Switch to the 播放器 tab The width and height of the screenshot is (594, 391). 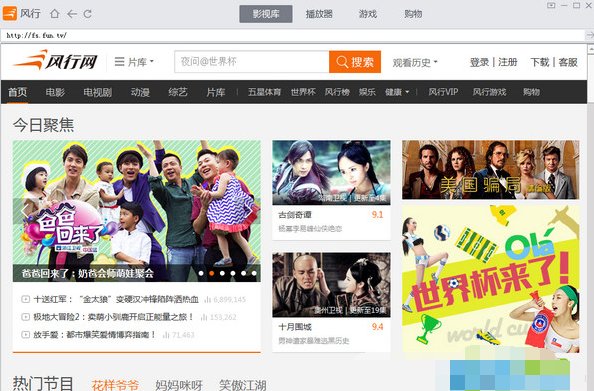319,14
